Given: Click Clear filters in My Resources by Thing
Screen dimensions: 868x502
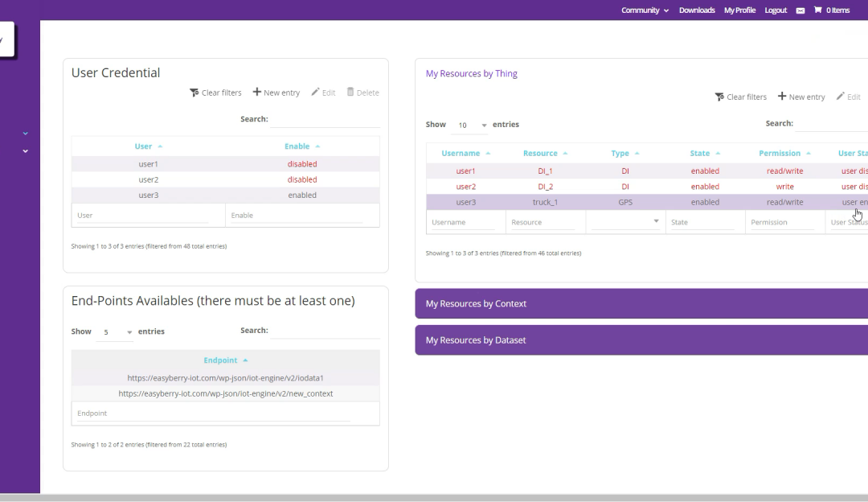Looking at the screenshot, I should (x=741, y=97).
